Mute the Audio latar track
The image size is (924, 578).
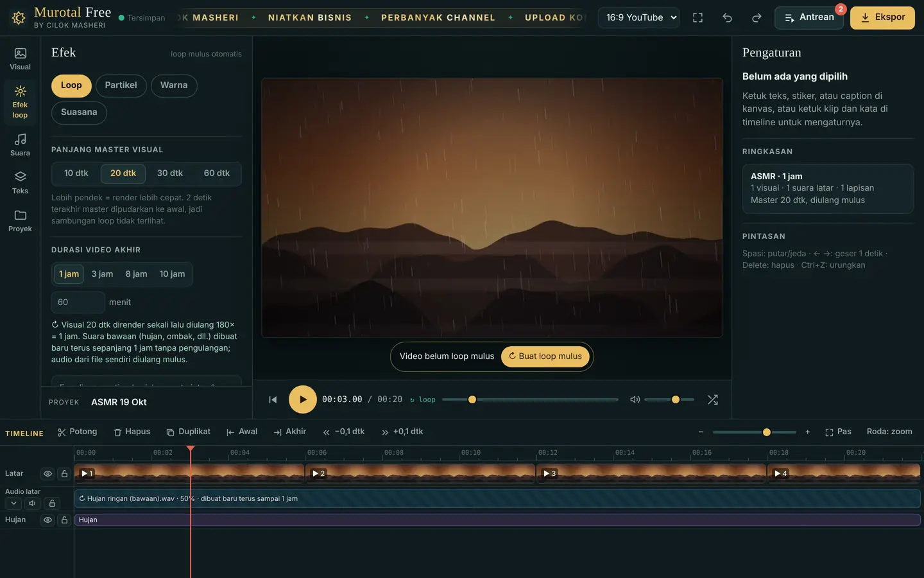[x=32, y=504]
